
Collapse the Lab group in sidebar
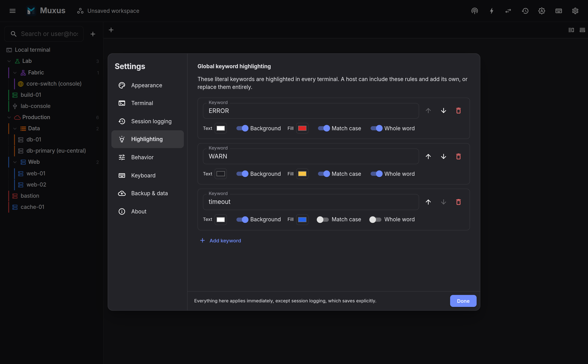(x=9, y=61)
